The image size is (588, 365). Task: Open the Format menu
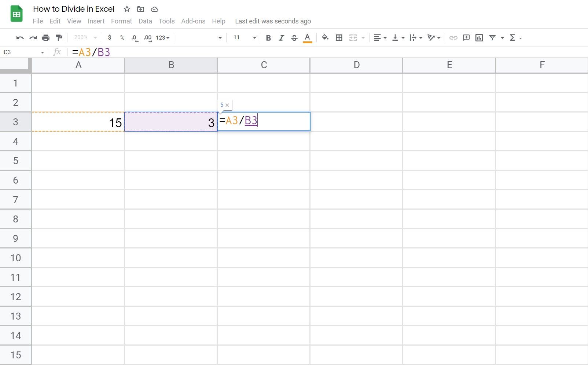(121, 21)
